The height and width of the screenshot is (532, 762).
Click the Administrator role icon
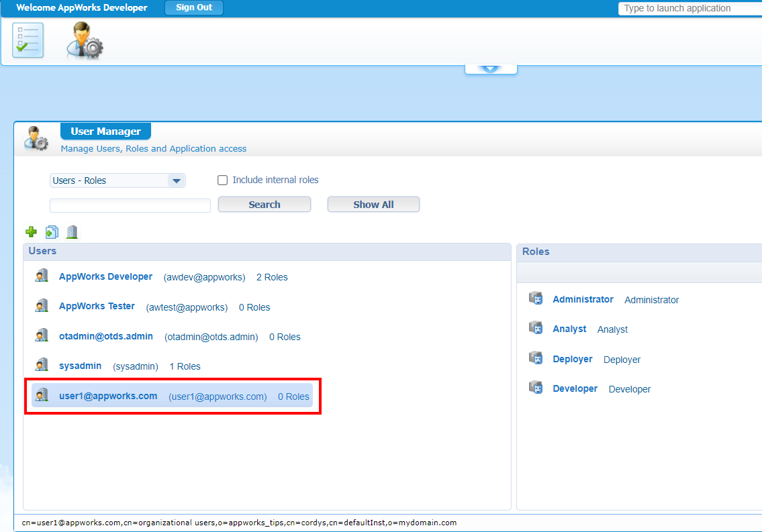click(535, 299)
